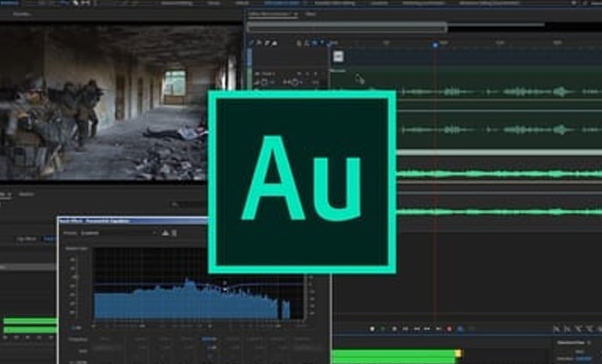
Task: Stop playback in the transport bar
Action: tap(372, 329)
